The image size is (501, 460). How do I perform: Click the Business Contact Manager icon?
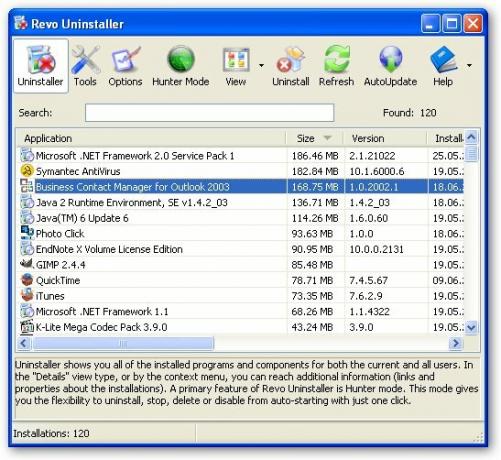[x=27, y=186]
